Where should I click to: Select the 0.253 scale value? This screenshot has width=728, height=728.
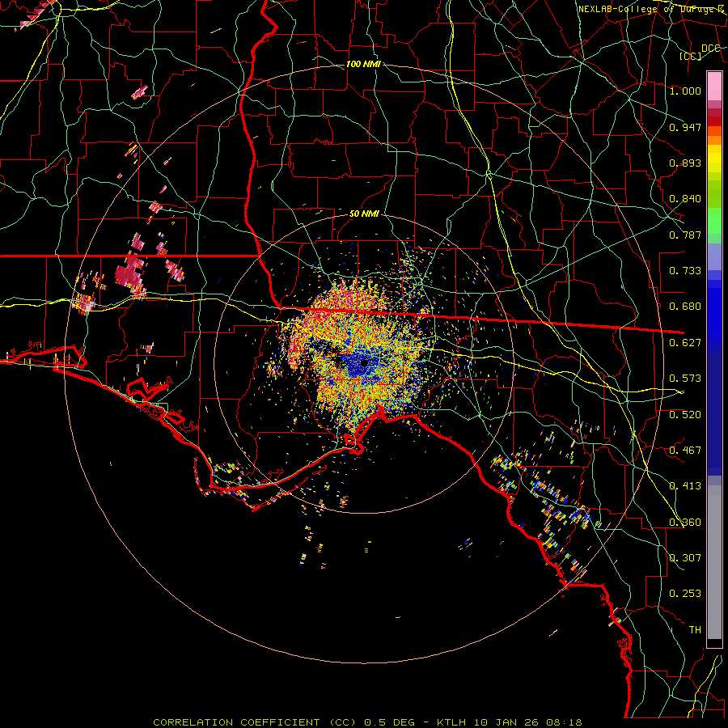685,594
